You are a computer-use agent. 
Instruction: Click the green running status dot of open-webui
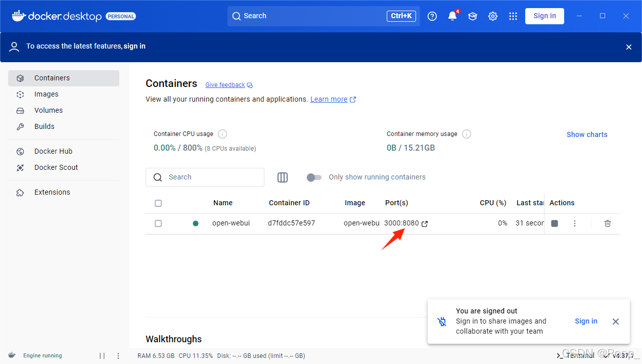click(x=196, y=223)
